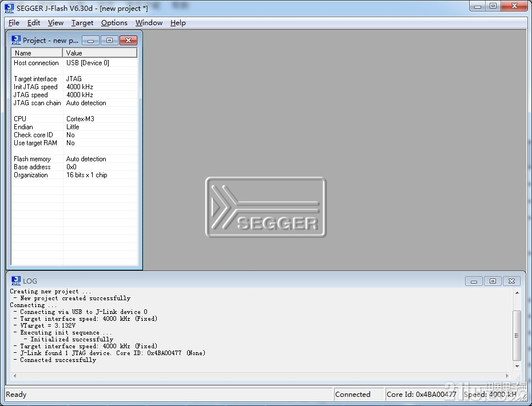
Task: Click JTAG scan chain 'Auto detection' value
Action: tap(86, 103)
